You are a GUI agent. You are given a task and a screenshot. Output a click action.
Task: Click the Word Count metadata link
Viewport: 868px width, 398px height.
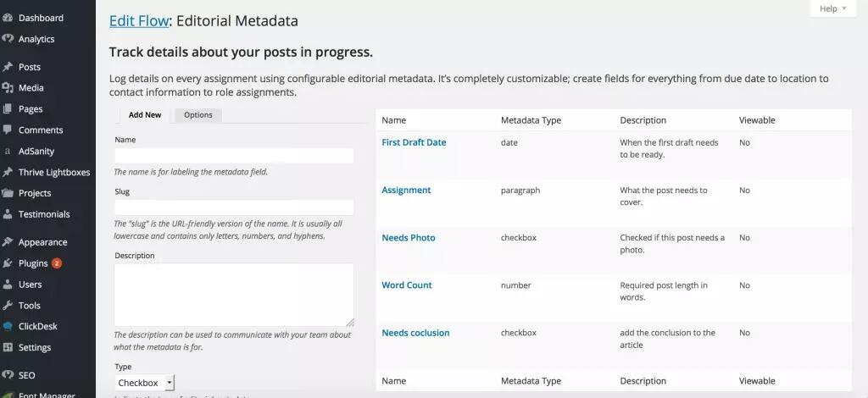click(x=407, y=285)
